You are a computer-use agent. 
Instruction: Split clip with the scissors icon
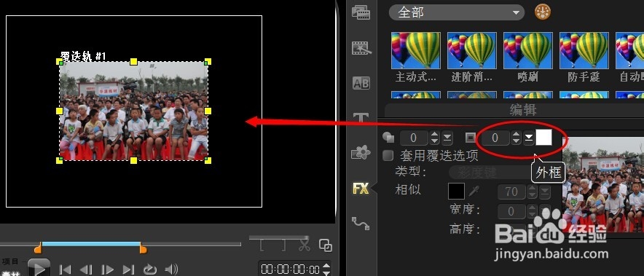[x=304, y=245]
